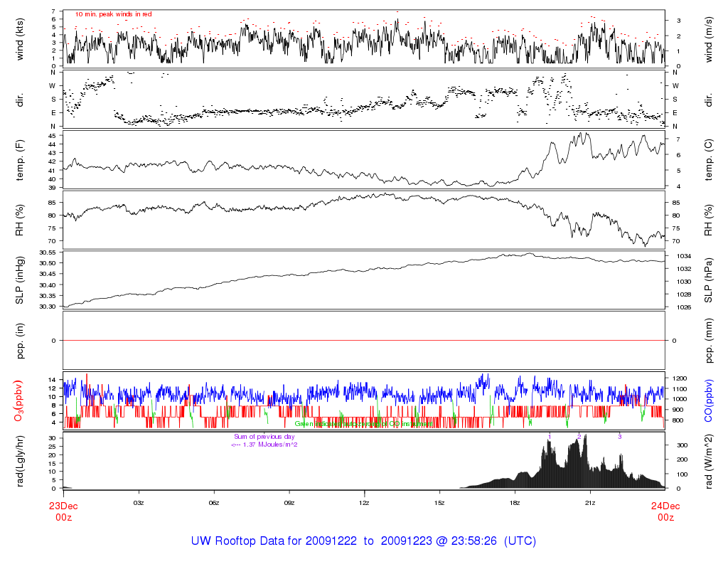Click the blue 'UW Rooftop Data' chart title

tap(363, 541)
